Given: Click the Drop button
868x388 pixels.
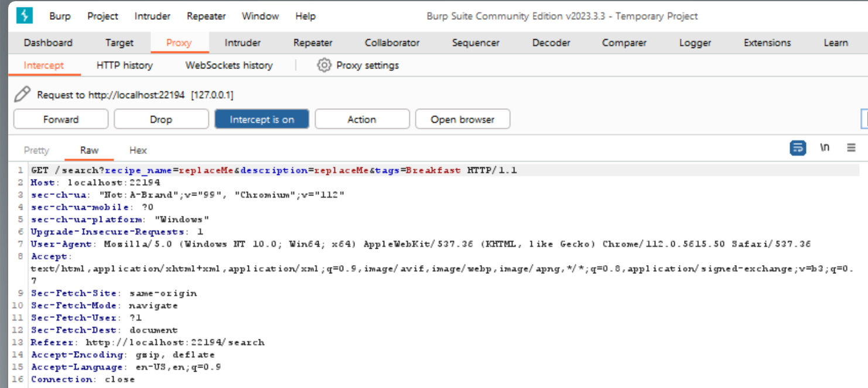Looking at the screenshot, I should pos(161,119).
